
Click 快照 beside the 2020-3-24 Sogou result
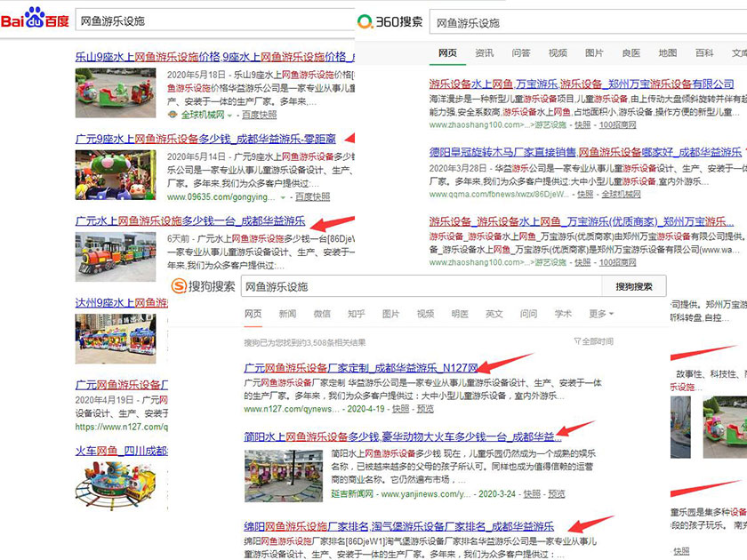tap(532, 494)
